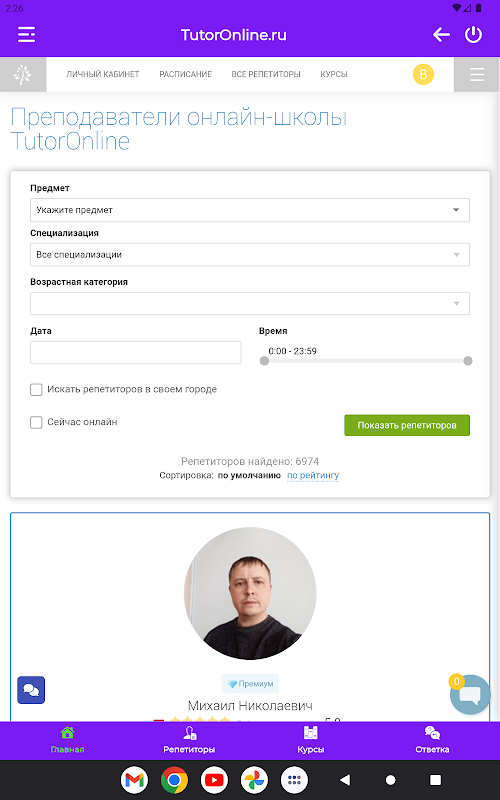
Task: Expand the Возрастная категория dropdown
Action: pyautogui.click(x=250, y=304)
